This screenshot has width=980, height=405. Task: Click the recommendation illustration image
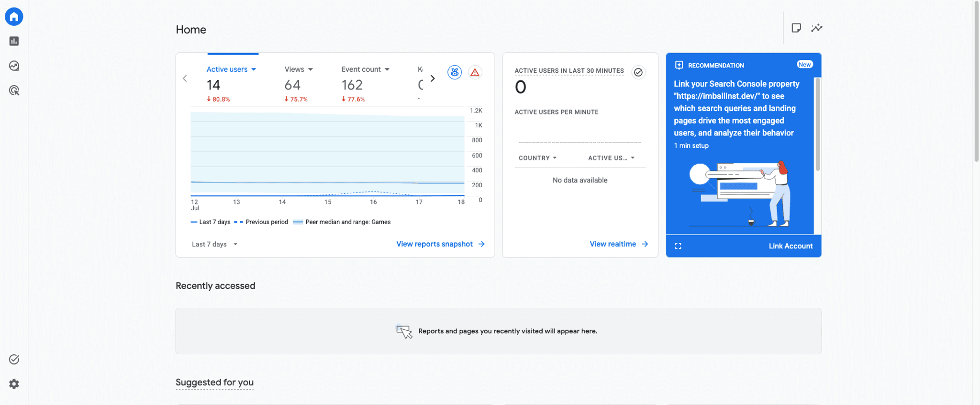click(740, 193)
